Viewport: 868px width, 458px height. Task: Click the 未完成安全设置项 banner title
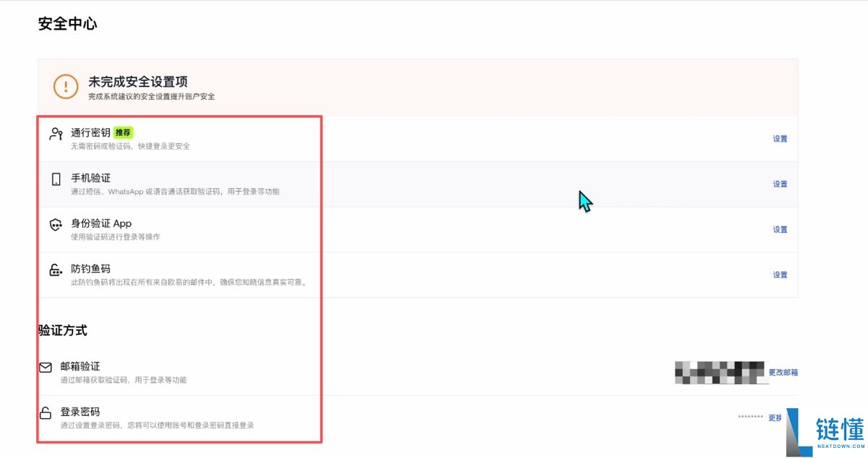pyautogui.click(x=138, y=82)
